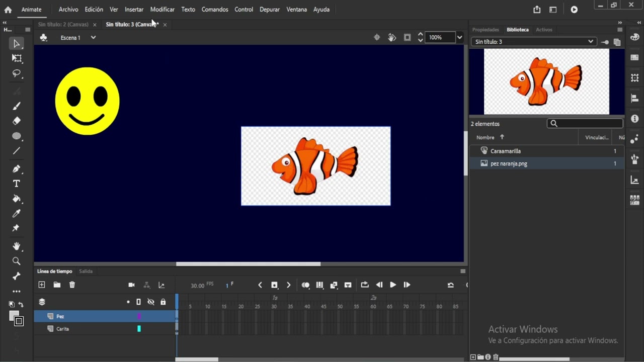Viewport: 644px width, 362px height.
Task: Select the Pen tool
Action: [17, 169]
